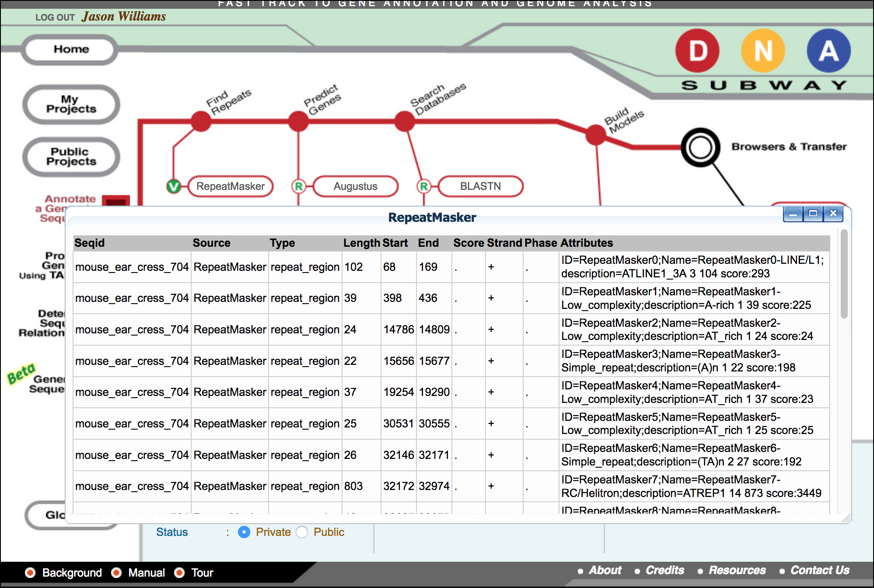Open the Contact Us link

coord(820,570)
